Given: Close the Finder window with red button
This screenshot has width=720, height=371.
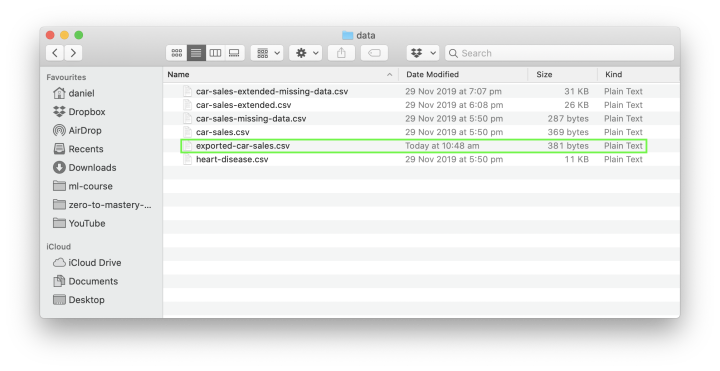Looking at the screenshot, I should click(x=51, y=35).
